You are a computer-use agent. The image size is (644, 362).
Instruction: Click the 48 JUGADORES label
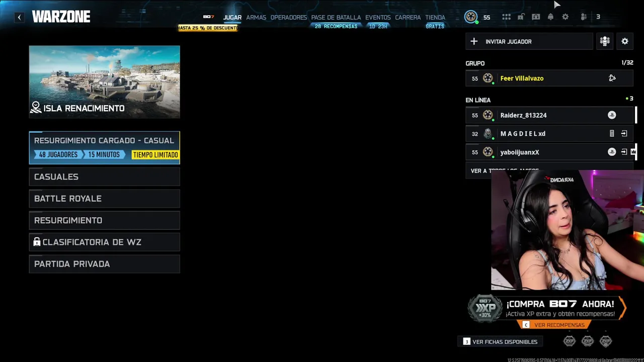pos(58,155)
